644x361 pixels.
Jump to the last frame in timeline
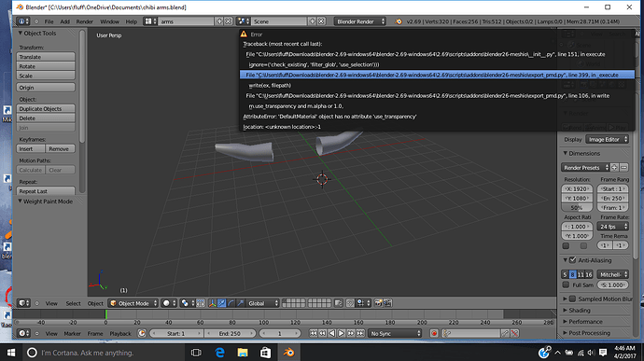[x=360, y=333]
